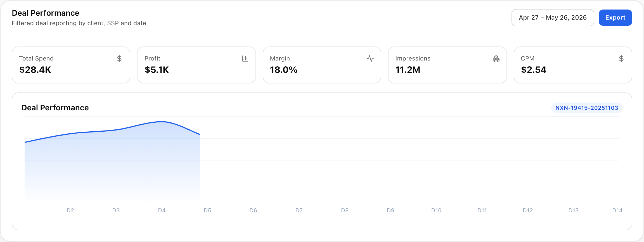Click the D14 axis label
This screenshot has width=644, height=242.
[617, 210]
